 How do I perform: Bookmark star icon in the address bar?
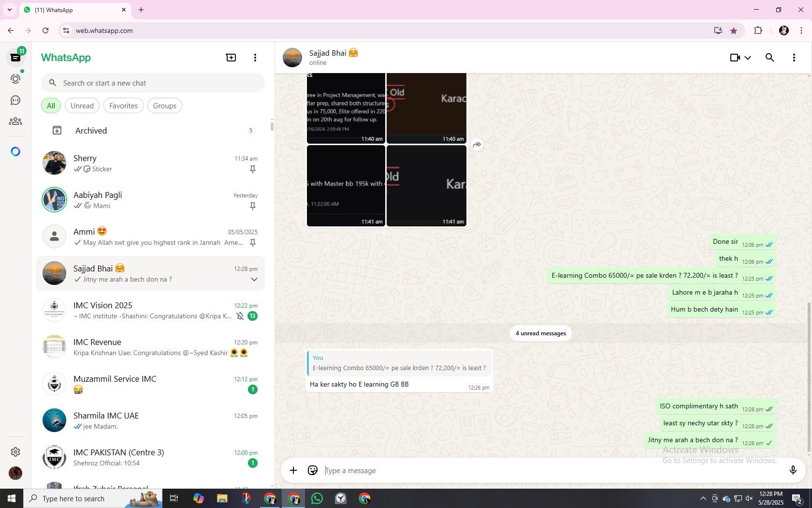pos(734,30)
